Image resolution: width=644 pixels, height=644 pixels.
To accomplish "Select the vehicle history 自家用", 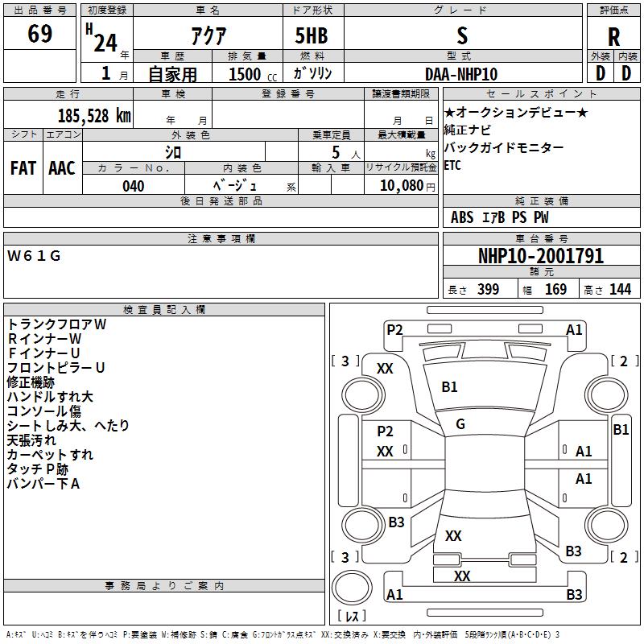I will [x=172, y=74].
